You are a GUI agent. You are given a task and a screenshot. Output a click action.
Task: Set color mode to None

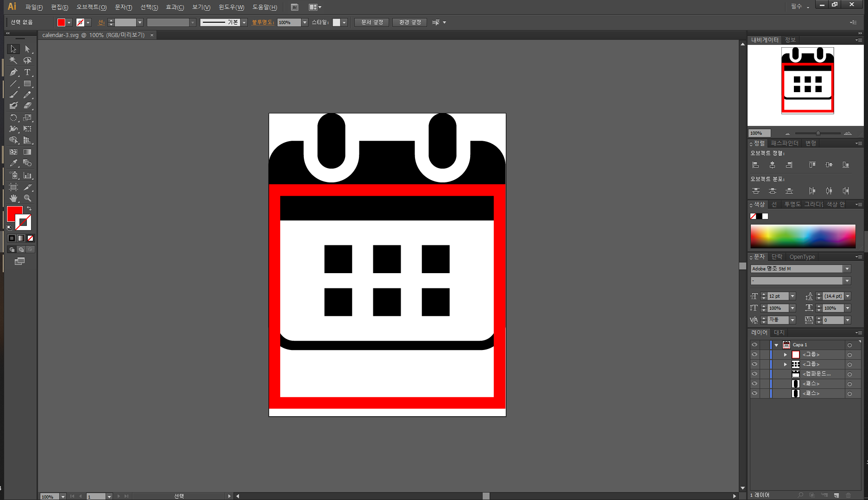click(31, 238)
